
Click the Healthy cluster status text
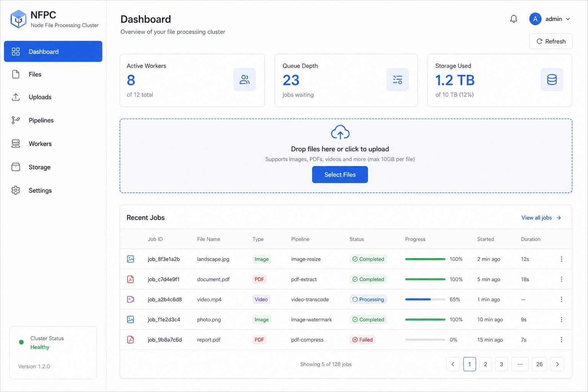pyautogui.click(x=40, y=347)
